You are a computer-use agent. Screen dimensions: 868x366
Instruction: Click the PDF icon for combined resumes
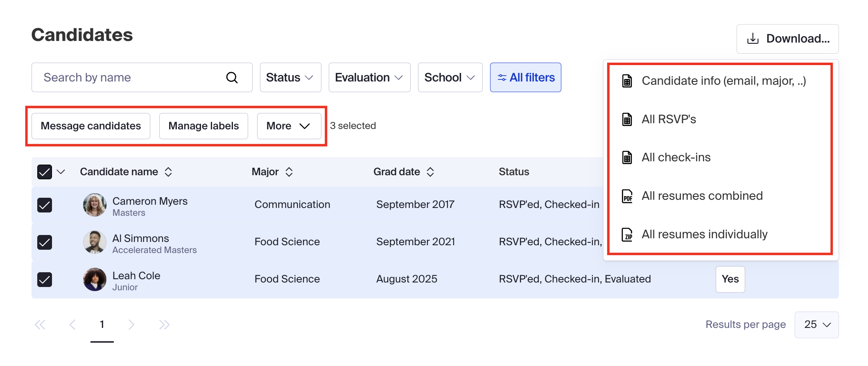pos(627,196)
